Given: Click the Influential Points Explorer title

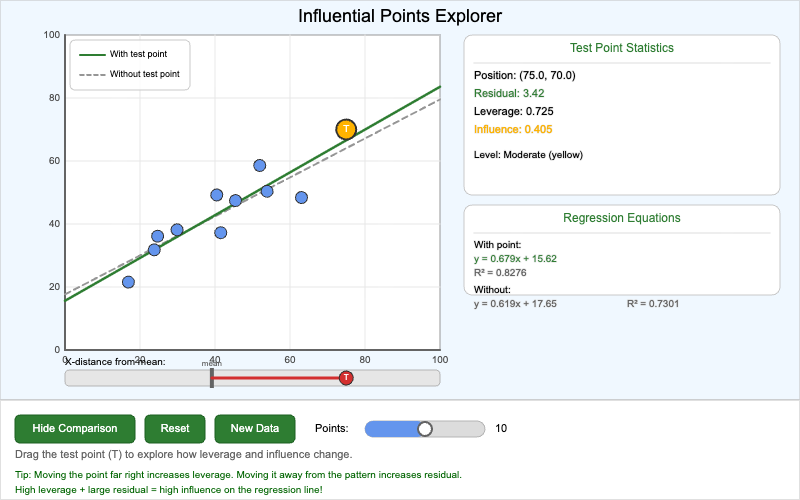Looking at the screenshot, I should pos(400,16).
